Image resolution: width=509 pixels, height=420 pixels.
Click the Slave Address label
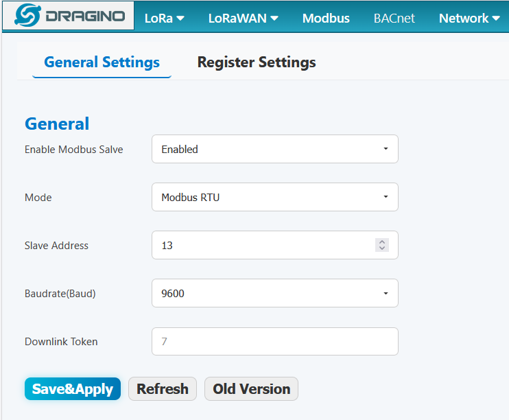click(x=56, y=246)
